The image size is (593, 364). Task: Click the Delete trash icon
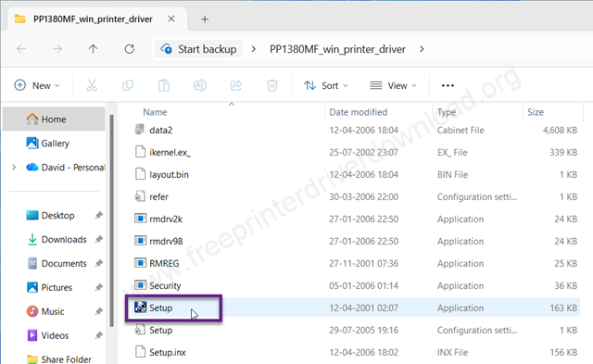click(x=271, y=85)
